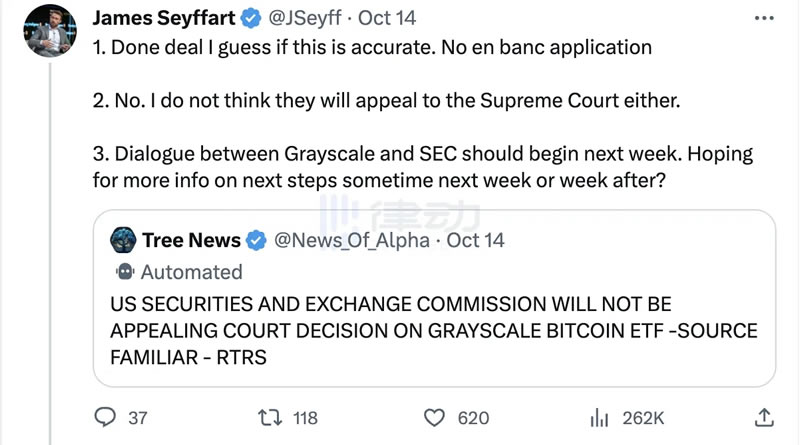Click the Tree News account name
The height and width of the screenshot is (445, 800).
tap(191, 240)
